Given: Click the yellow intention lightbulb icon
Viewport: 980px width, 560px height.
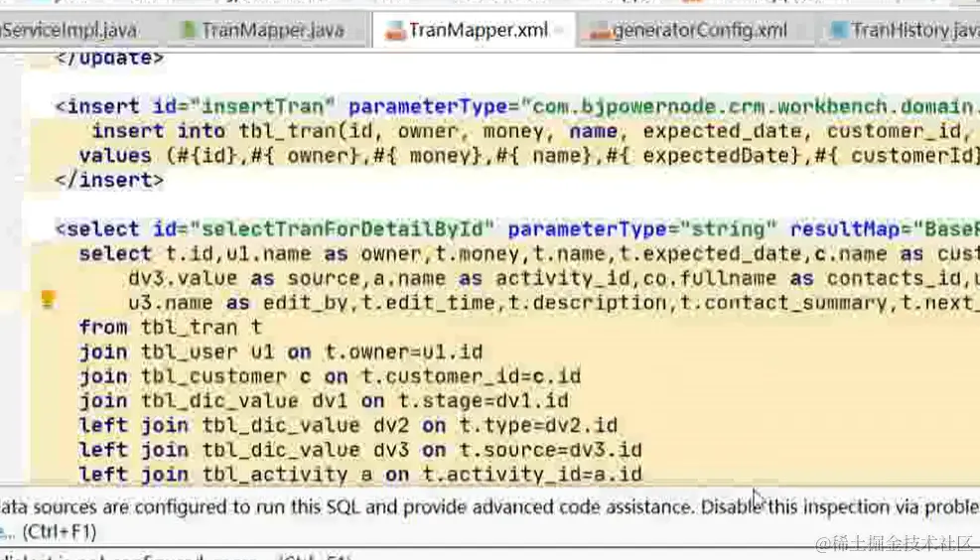Looking at the screenshot, I should coord(48,300).
